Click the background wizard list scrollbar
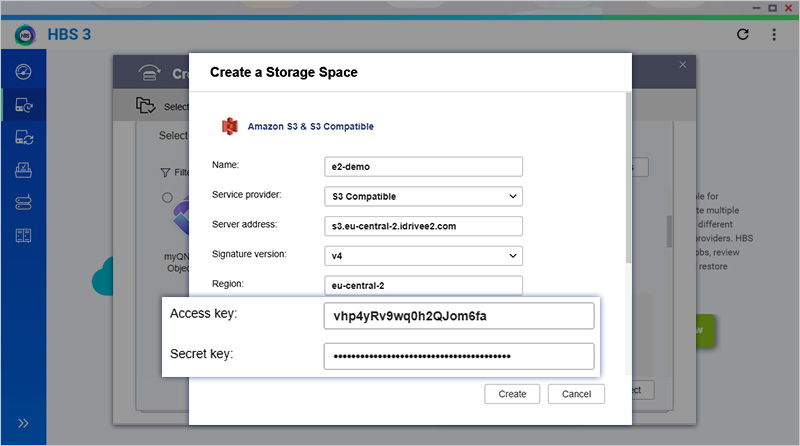 (x=669, y=231)
